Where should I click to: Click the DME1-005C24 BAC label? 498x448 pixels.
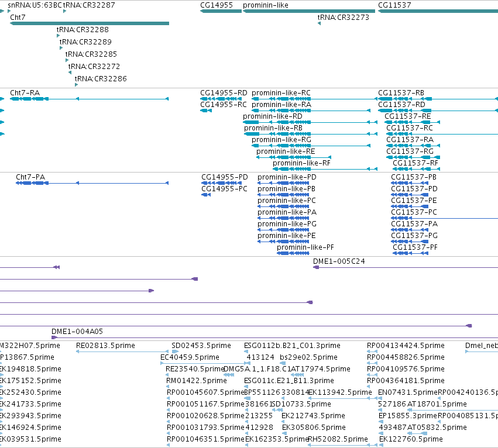tap(339, 261)
